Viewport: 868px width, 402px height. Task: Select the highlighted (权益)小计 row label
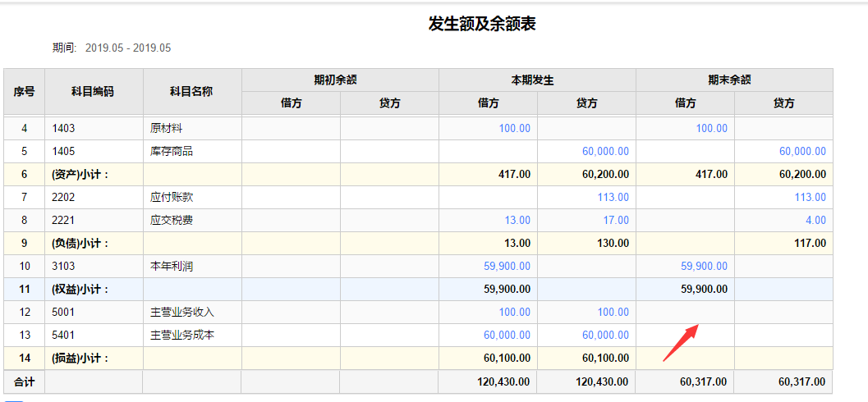80,289
